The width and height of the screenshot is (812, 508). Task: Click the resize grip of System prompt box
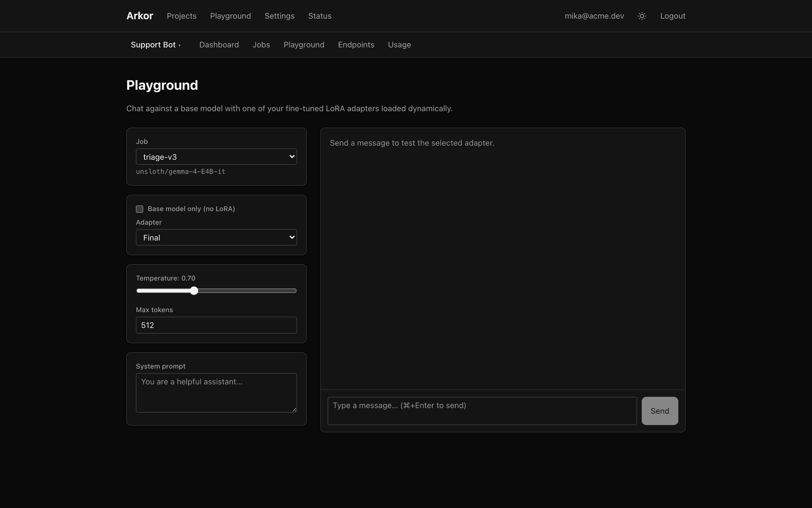point(294,410)
